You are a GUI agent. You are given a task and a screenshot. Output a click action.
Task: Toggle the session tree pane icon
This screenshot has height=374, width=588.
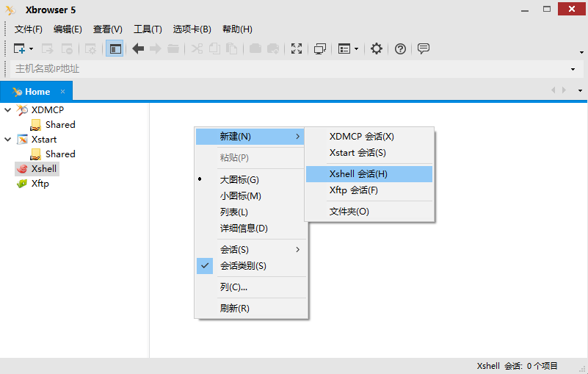pyautogui.click(x=115, y=48)
